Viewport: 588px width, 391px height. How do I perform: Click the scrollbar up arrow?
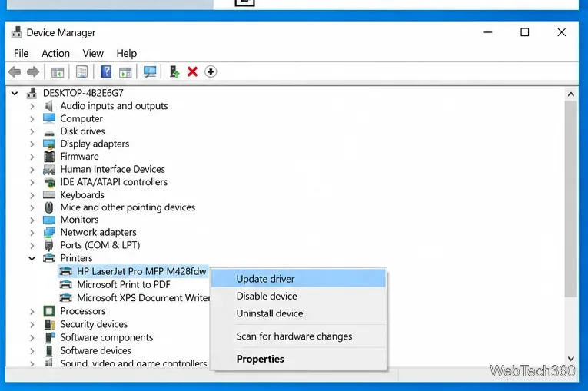point(571,94)
